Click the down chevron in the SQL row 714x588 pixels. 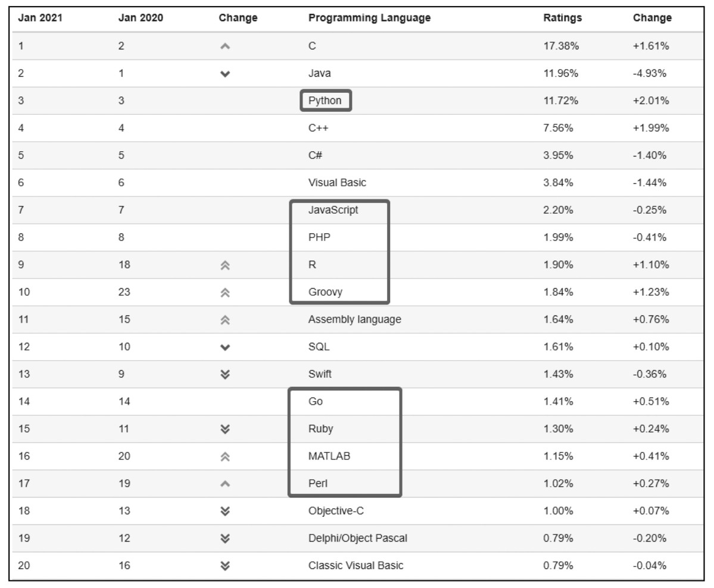coord(224,347)
